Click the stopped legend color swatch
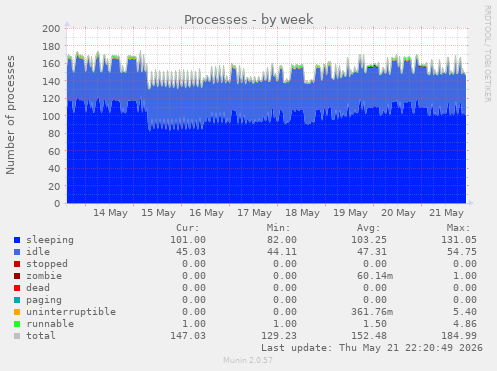The height and width of the screenshot is (371, 497). tap(17, 264)
